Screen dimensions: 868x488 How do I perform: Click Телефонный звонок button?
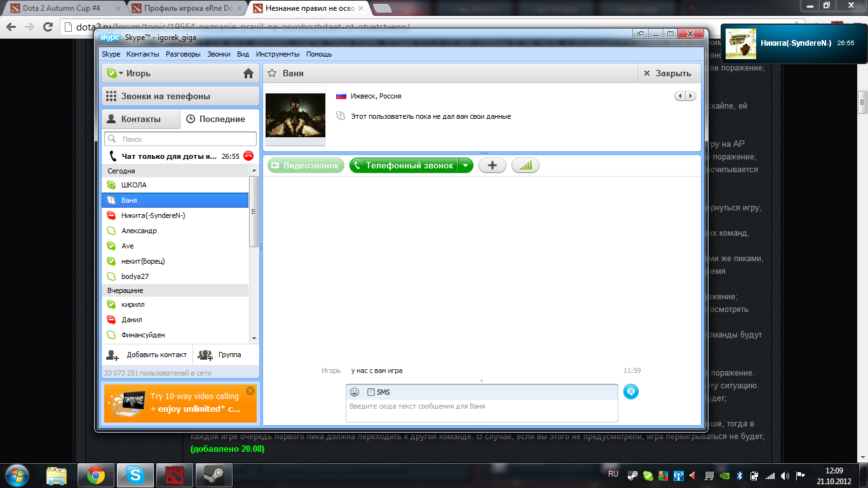(x=403, y=165)
